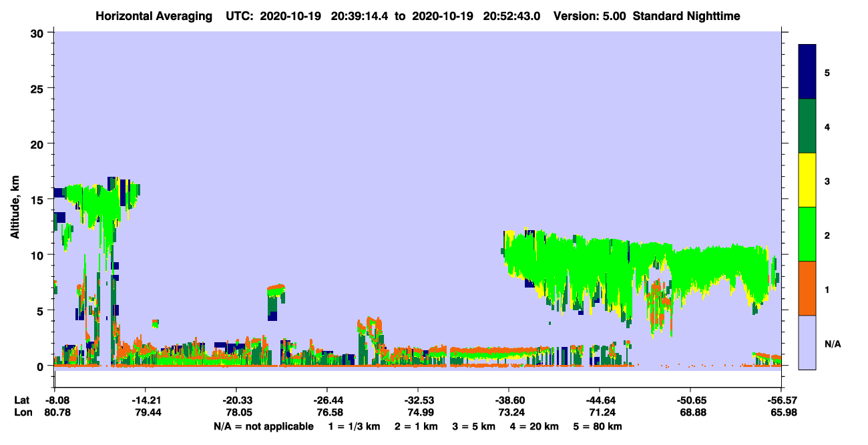Click the y-axis tick label 20
The image size is (868, 445).
click(x=39, y=143)
